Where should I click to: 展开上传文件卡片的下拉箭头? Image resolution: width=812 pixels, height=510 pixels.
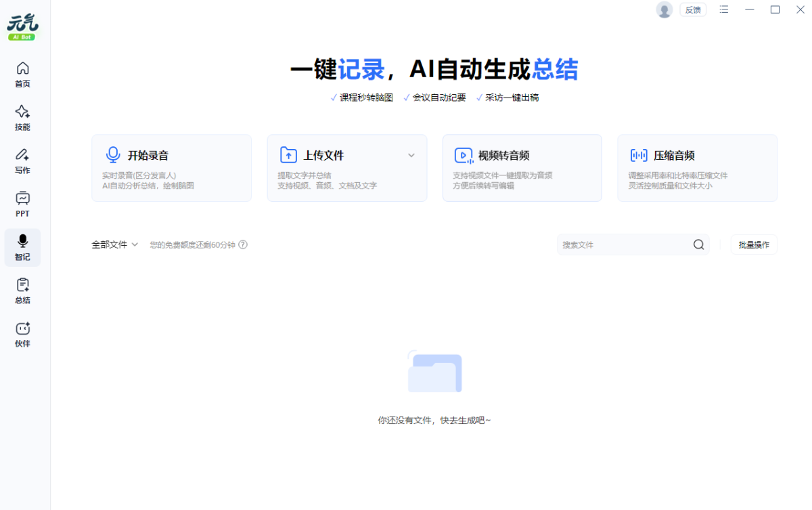click(411, 155)
